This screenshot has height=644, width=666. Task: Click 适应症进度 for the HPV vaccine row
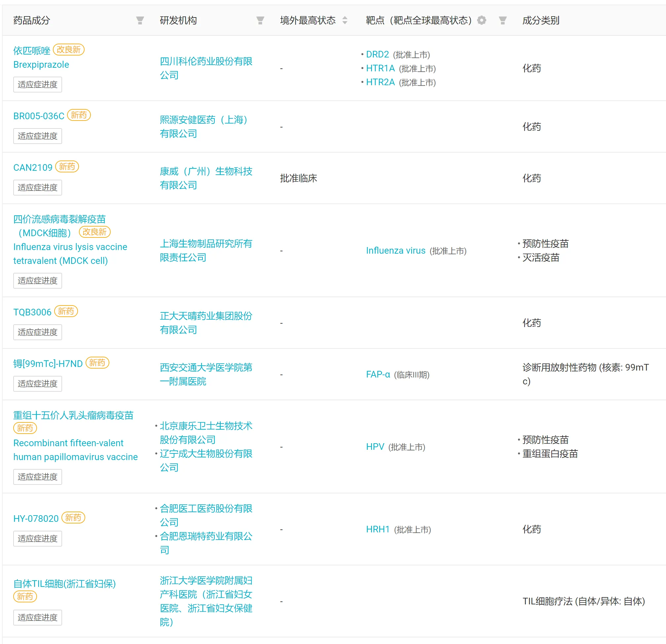pos(37,477)
